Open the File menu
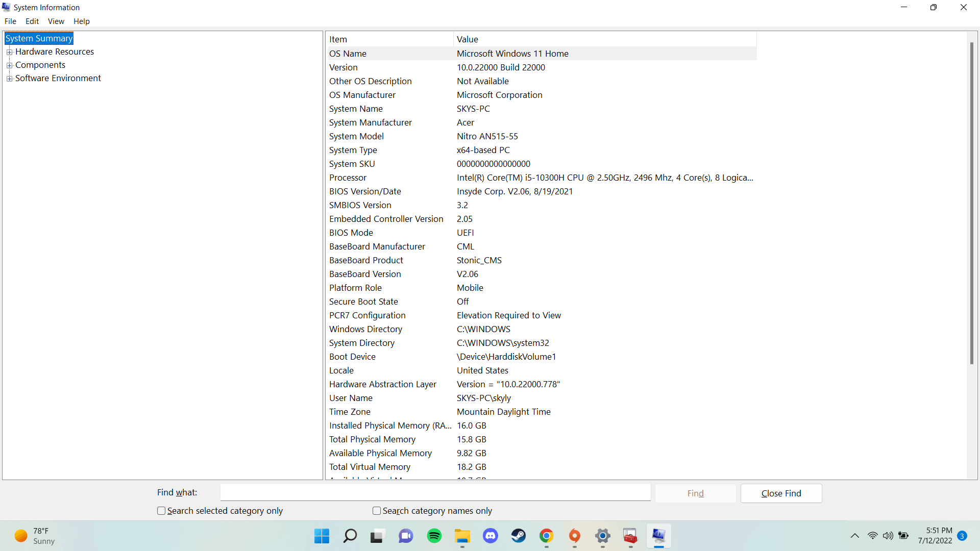 pyautogui.click(x=10, y=21)
